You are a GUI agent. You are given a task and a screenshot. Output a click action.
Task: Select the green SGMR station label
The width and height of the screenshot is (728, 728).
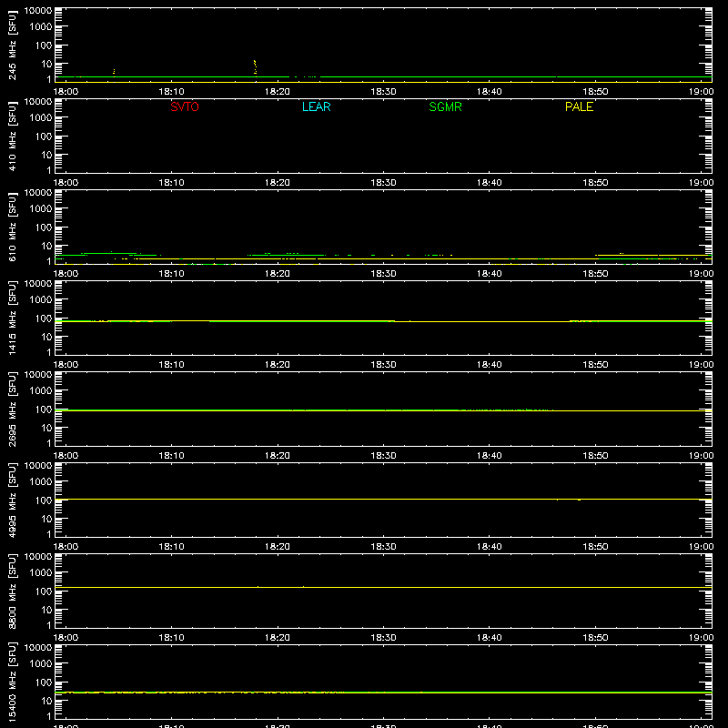[445, 106]
